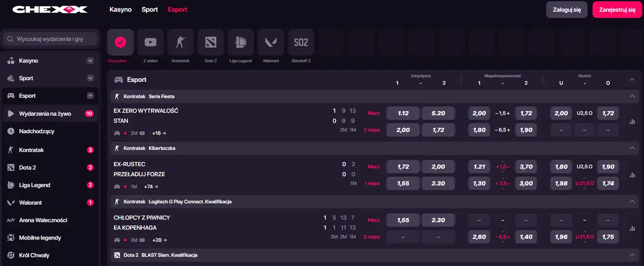
Task: Select odds 1,96 under in CHŁOPCY Z PIWNICY row
Action: click(561, 237)
